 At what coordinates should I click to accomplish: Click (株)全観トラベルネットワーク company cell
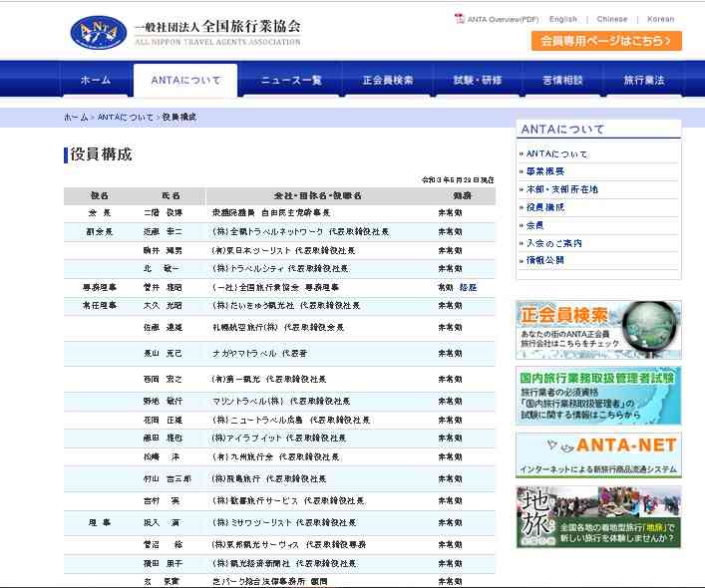pos(300,232)
